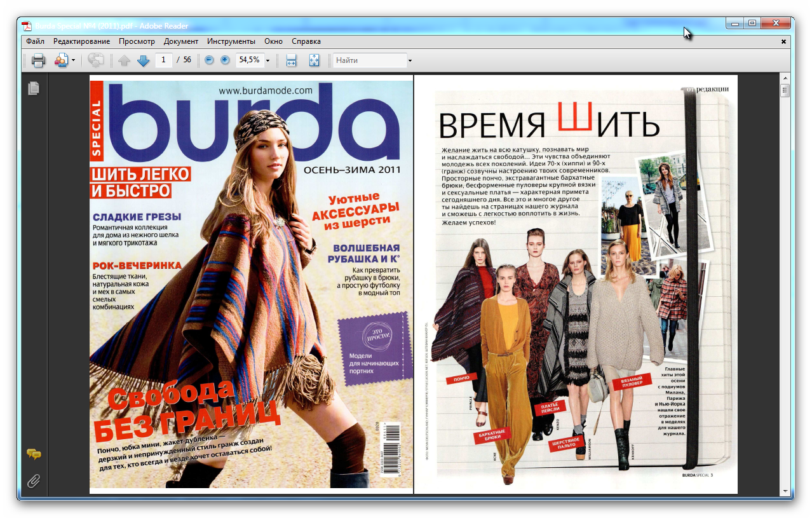Click the www.burdamode.com text on cover
Image resolution: width=812 pixels, height=518 pixels.
coord(266,90)
